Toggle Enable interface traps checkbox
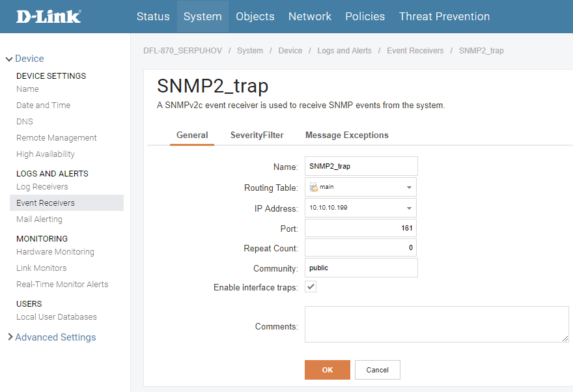The height and width of the screenshot is (392, 573). click(311, 287)
